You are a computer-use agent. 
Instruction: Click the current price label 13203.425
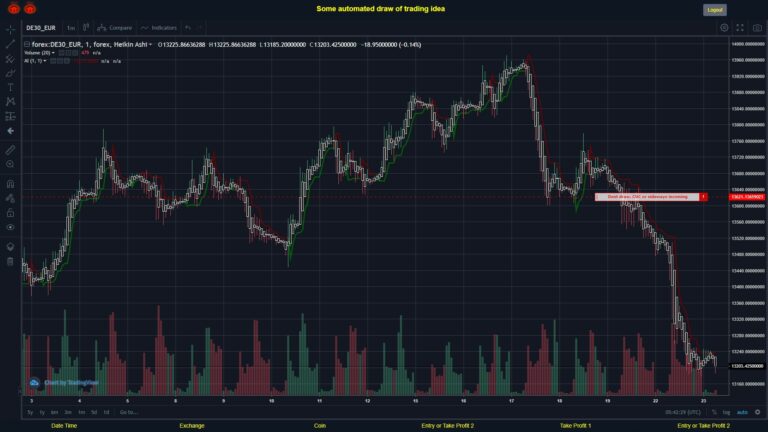pyautogui.click(x=747, y=366)
